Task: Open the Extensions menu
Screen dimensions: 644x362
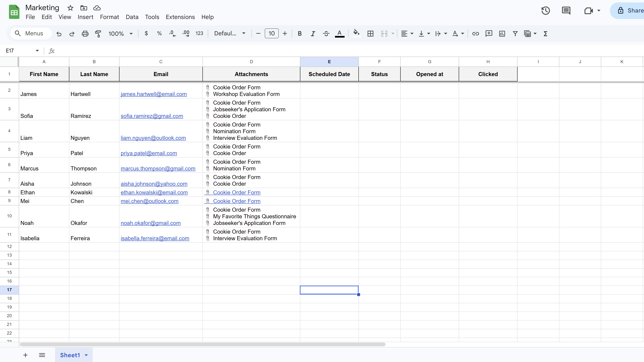Action: 180,17
